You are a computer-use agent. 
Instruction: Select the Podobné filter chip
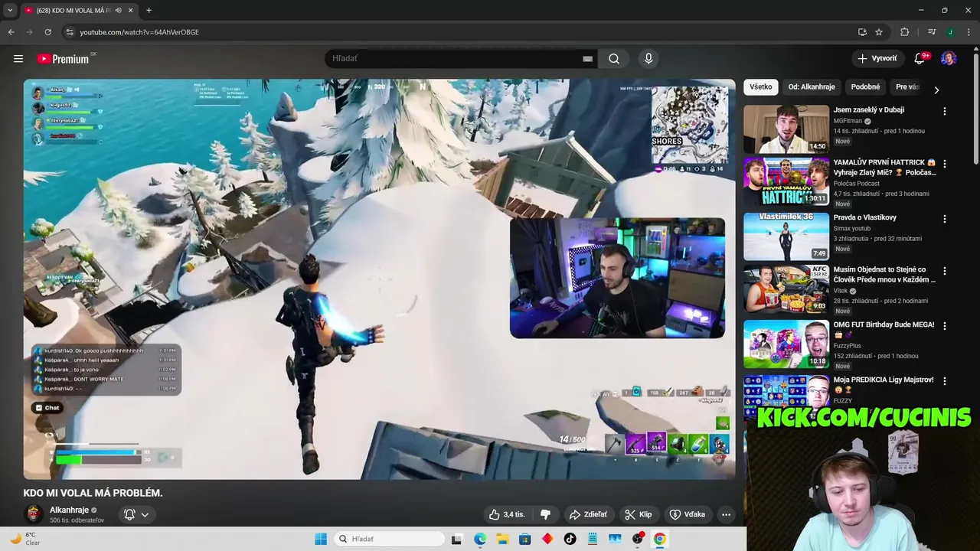point(865,87)
